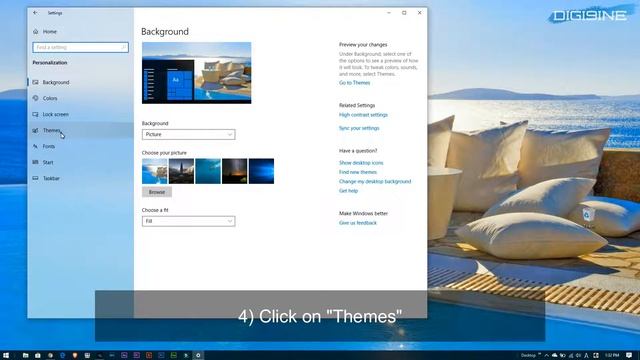Click the volume speaker tray icon

(x=578, y=356)
